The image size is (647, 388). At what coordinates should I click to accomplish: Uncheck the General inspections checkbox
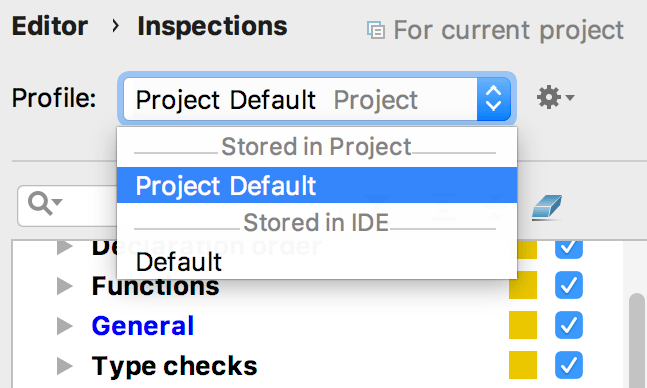pos(569,325)
